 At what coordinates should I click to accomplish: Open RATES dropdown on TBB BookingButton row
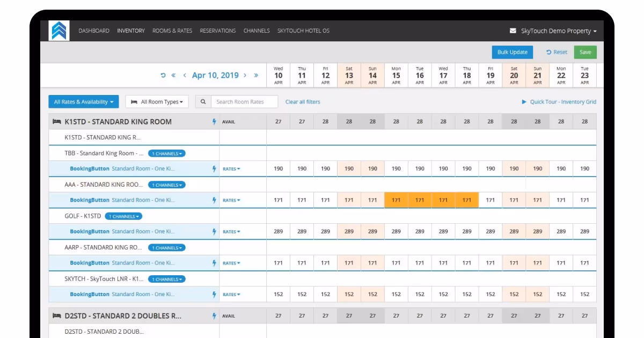tap(231, 169)
